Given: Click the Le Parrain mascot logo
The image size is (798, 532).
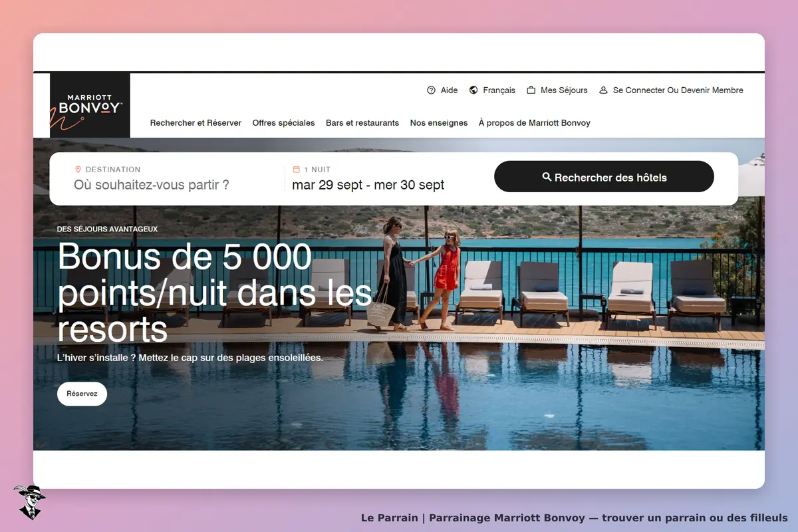Looking at the screenshot, I should pos(29,502).
